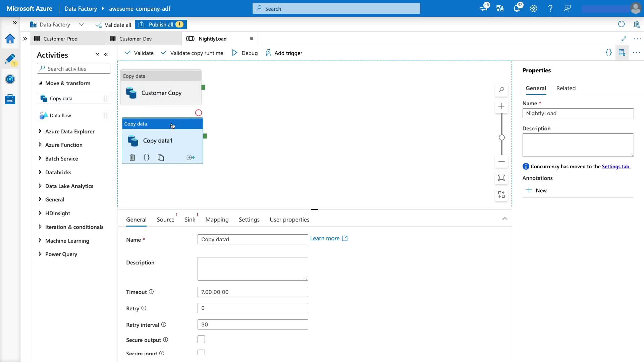Click auto align layout icon
644x362 pixels.
tap(501, 195)
